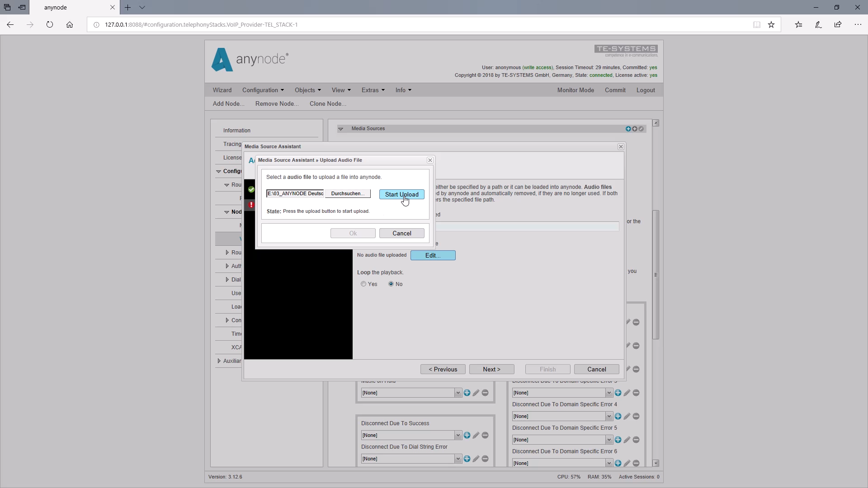868x488 pixels.
Task: Select No for Loop the playback
Action: pyautogui.click(x=391, y=284)
